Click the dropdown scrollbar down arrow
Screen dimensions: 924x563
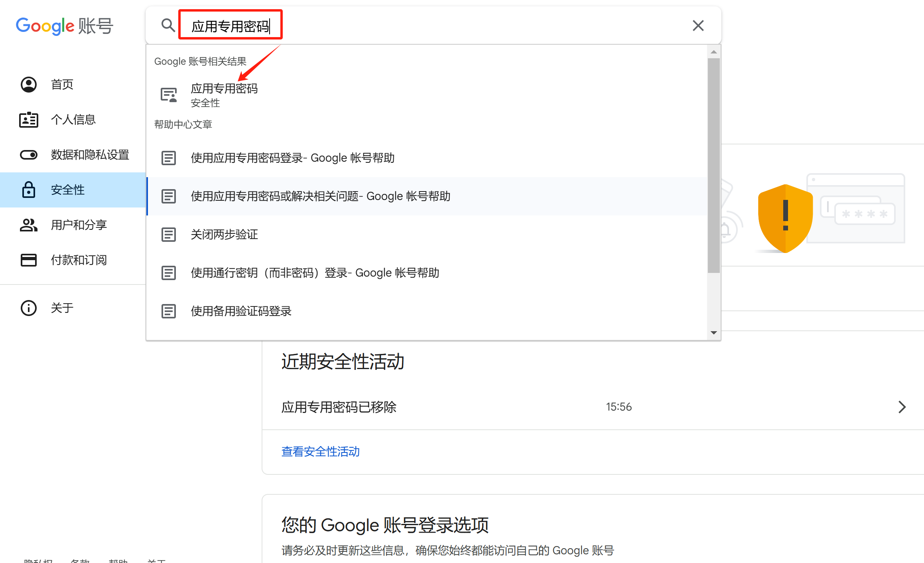click(x=714, y=333)
